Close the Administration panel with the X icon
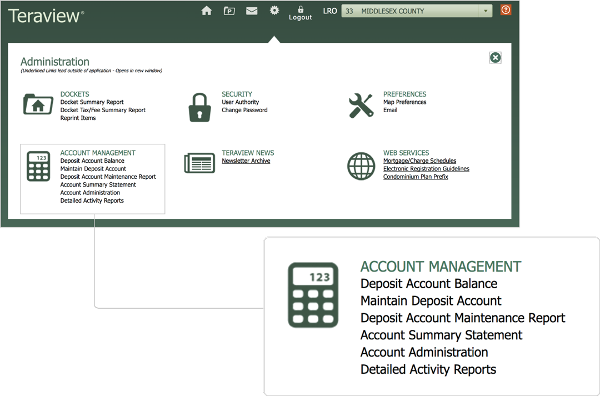Viewport: 600px width, 396px height. pos(495,58)
